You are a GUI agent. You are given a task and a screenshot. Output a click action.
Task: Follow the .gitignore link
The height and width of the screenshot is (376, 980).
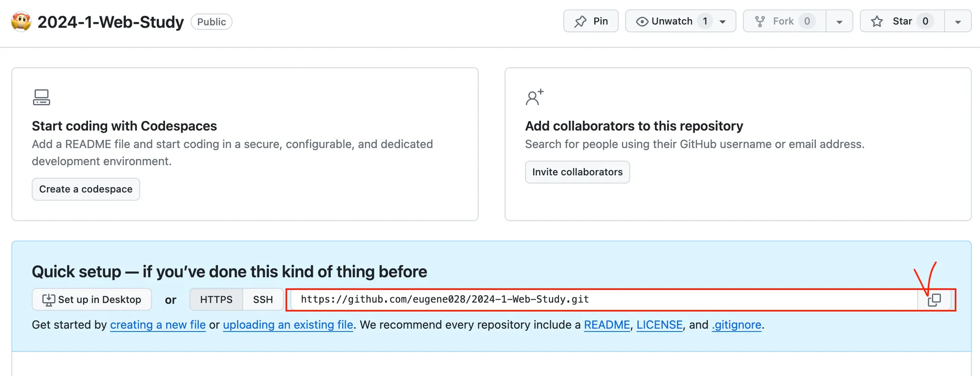[736, 325]
